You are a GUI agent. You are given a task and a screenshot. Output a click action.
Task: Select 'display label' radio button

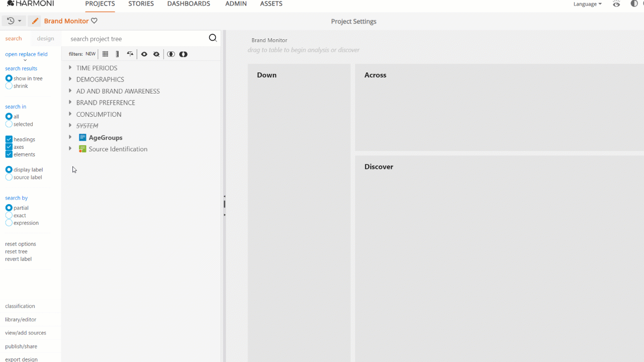click(9, 170)
